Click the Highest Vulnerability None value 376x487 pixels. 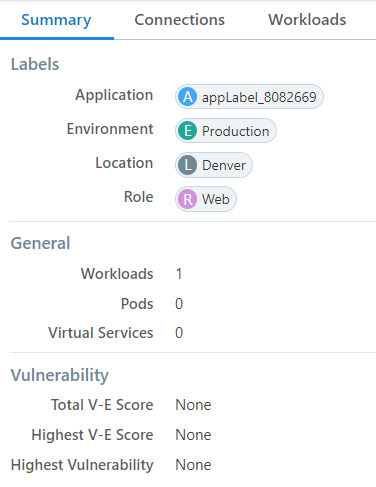coord(193,465)
